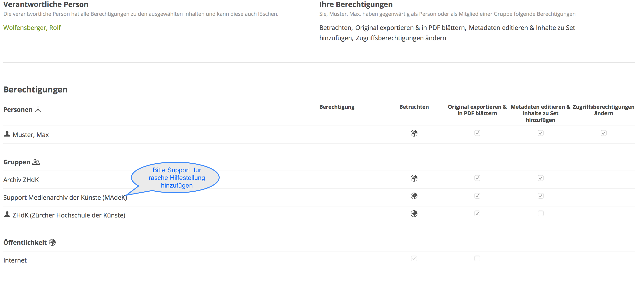Screen dimensions: 644x286
Task: Toggle Internet original export checkbox
Action: pos(477,258)
